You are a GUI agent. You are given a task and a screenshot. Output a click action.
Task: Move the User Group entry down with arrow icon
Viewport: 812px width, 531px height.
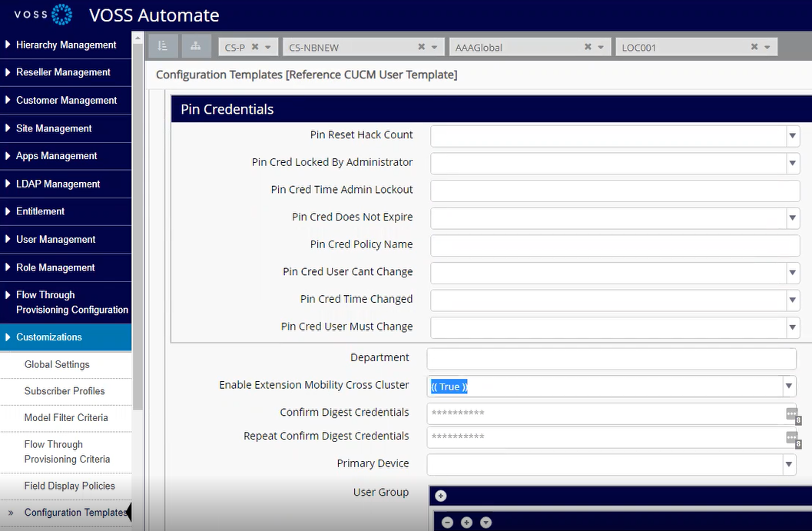486,522
